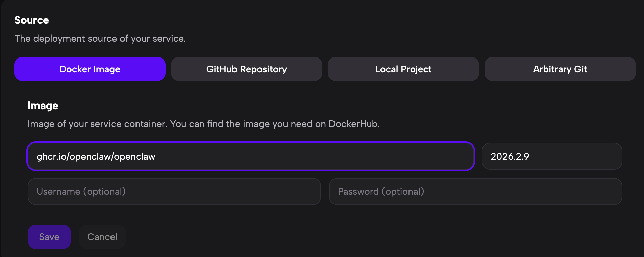
Task: Select the Docker Image source tab
Action: (90, 69)
